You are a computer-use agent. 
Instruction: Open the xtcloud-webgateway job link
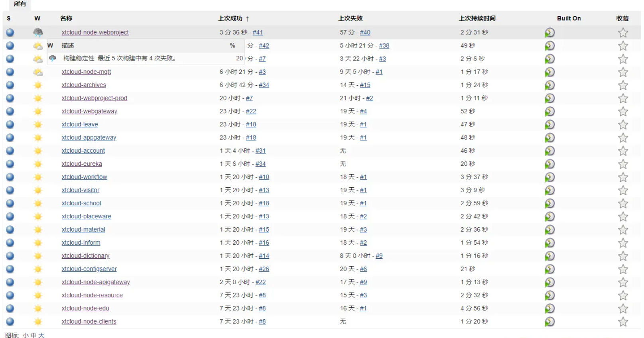(89, 111)
